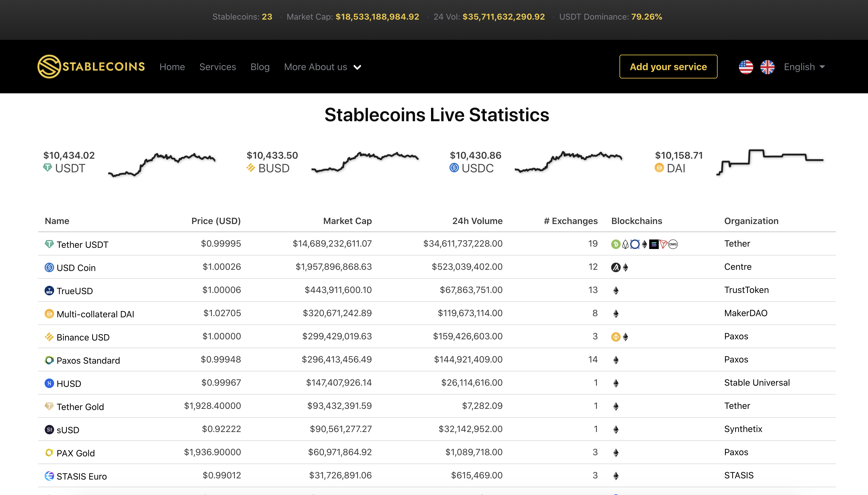Click the MakerDAO organization cell
This screenshot has height=495, width=868.
[x=746, y=313]
